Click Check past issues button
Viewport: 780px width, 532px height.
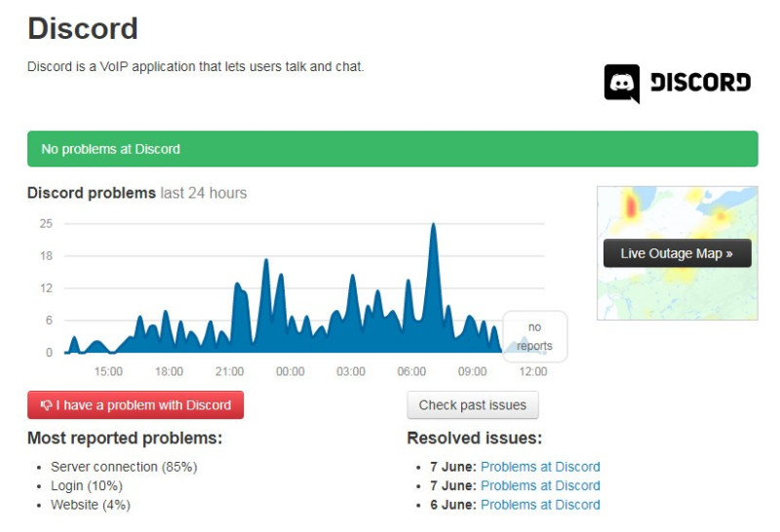click(x=473, y=404)
